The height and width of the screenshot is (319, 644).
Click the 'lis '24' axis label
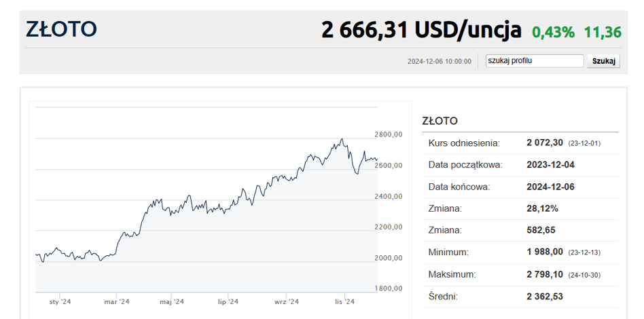344,302
